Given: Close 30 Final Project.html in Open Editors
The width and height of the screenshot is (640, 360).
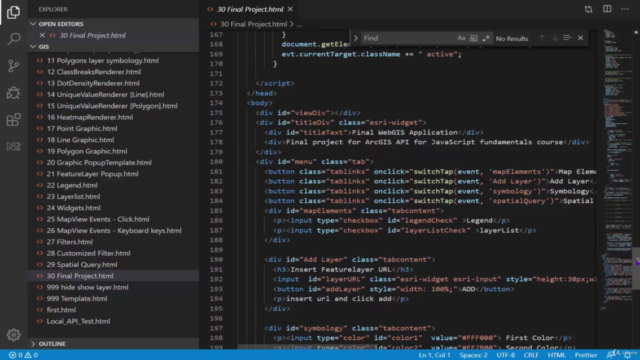Looking at the screenshot, I should tap(42, 36).
